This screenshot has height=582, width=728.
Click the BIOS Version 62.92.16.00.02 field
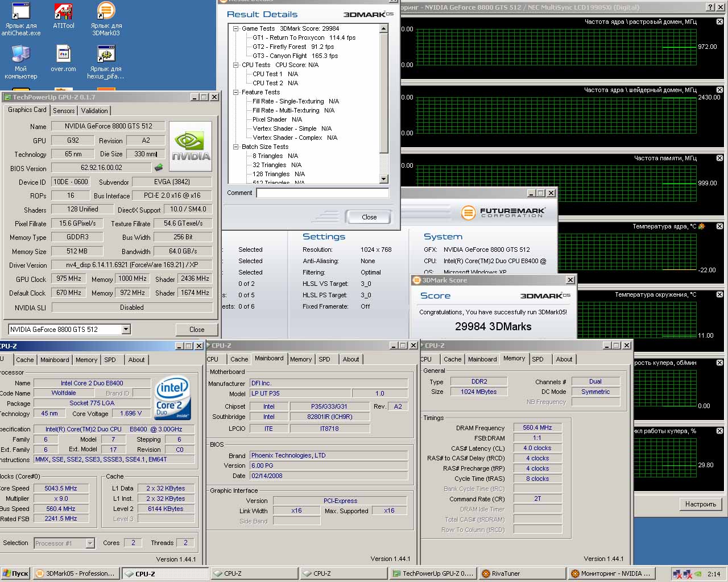[101, 168]
